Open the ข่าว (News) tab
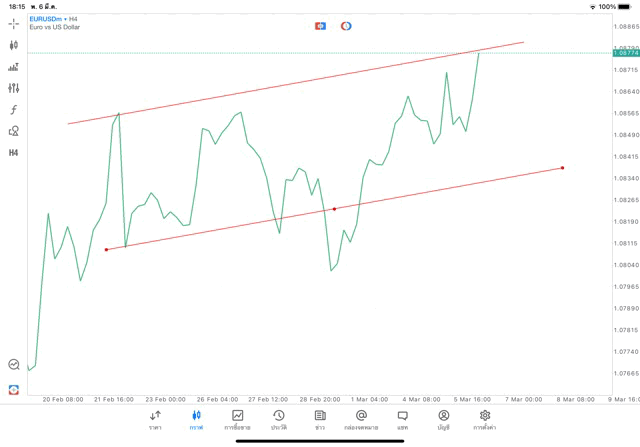Screen dimensions: 640x447 (x=319, y=419)
